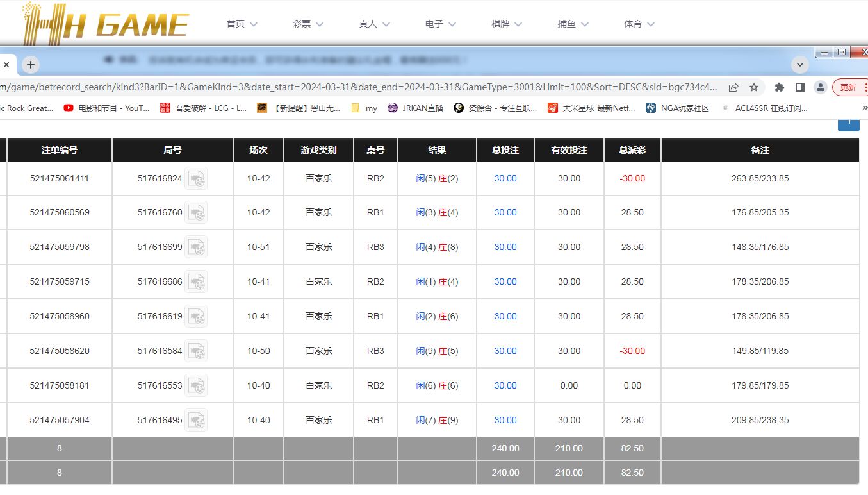Screen dimensions: 868x495
Task: Click total bet 30.00 for order 521475061411
Action: pos(505,179)
